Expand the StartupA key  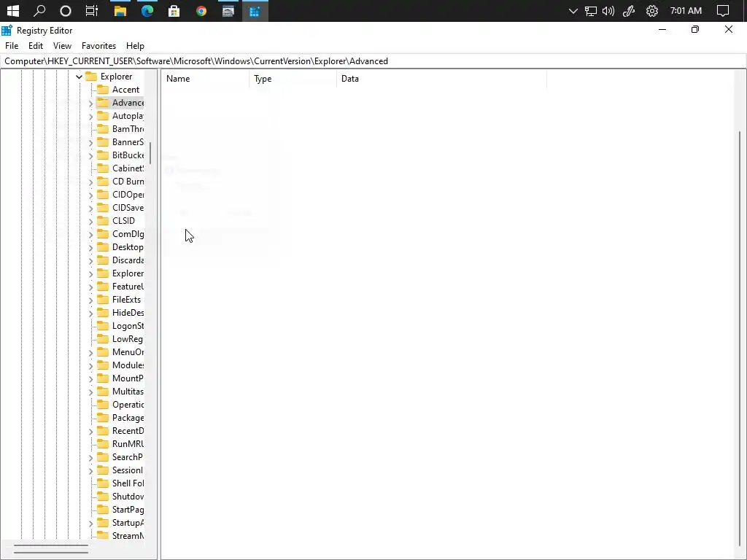[90, 524]
